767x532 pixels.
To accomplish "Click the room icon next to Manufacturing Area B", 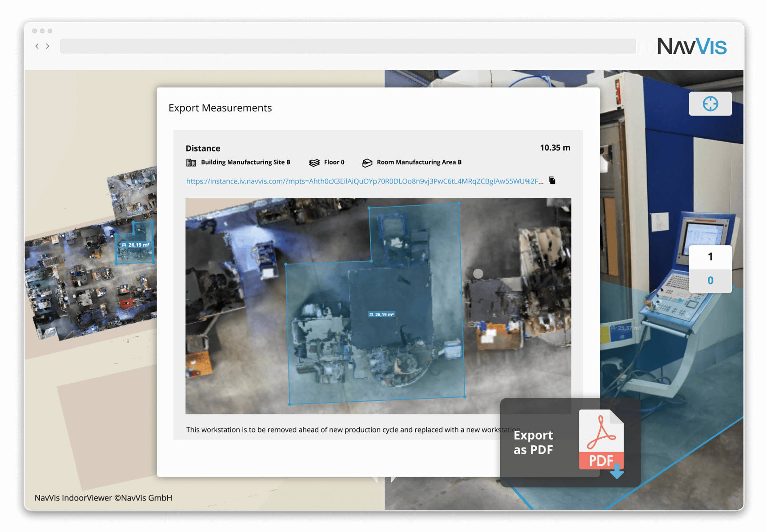I will (367, 162).
